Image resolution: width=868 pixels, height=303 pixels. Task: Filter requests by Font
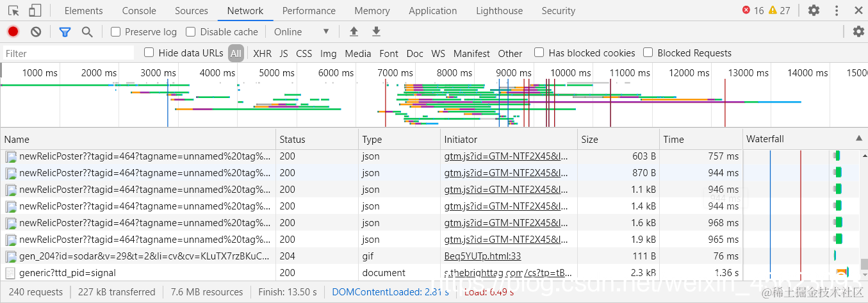pyautogui.click(x=389, y=53)
